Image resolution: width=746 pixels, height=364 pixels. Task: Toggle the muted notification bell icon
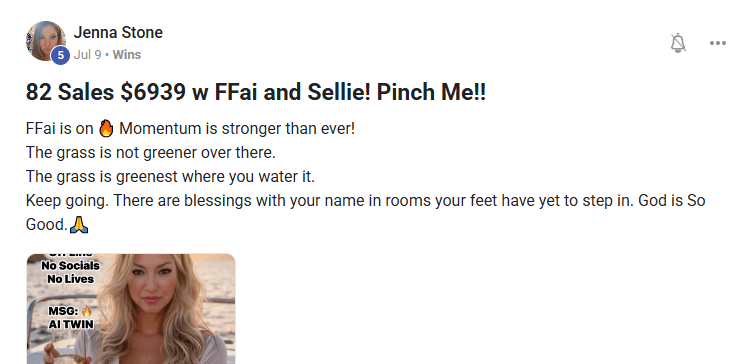coord(678,43)
